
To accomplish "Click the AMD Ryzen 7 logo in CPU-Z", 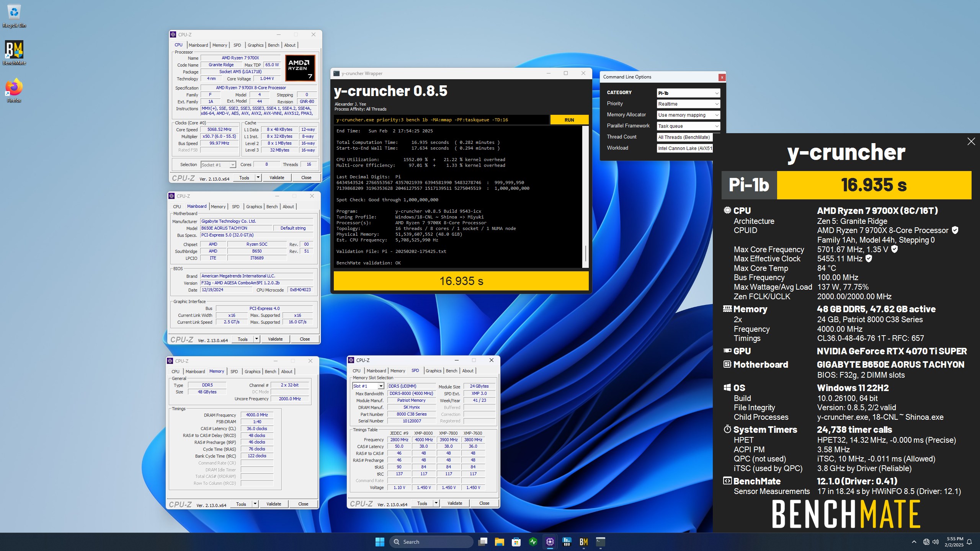I will point(301,68).
